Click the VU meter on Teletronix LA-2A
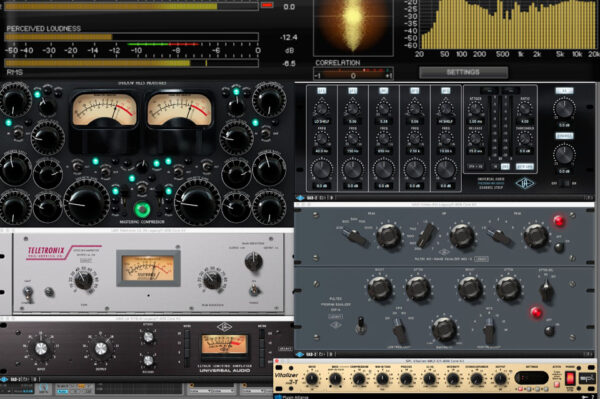 click(148, 269)
